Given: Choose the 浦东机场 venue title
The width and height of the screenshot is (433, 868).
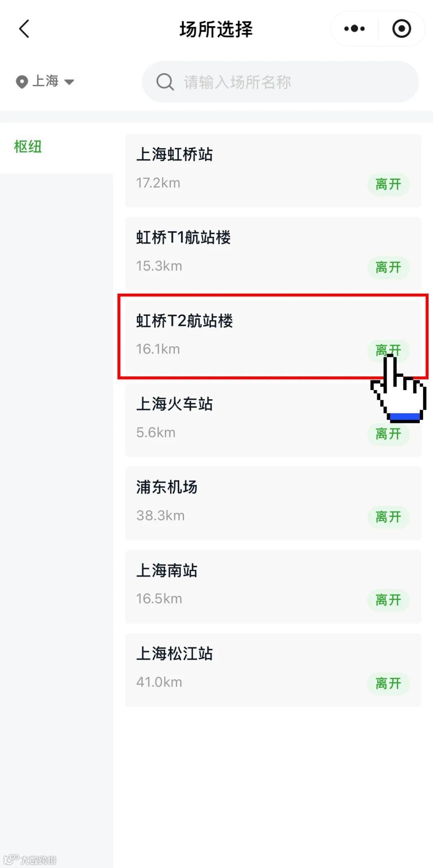Looking at the screenshot, I should (167, 487).
